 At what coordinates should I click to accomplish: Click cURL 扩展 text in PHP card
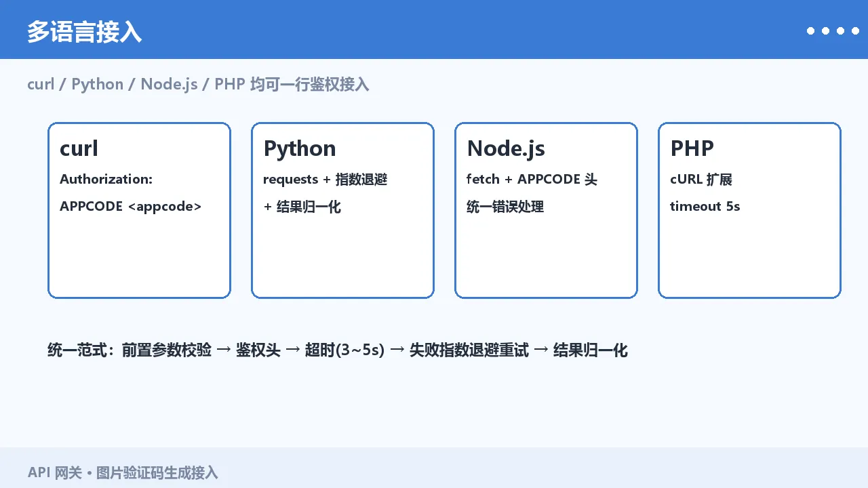701,179
